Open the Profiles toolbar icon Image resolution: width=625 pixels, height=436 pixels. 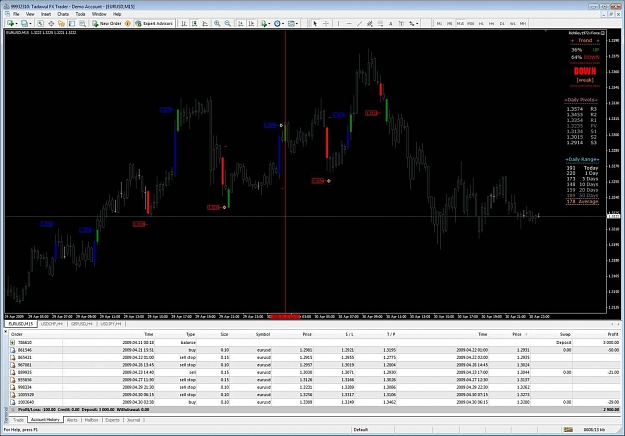[x=24, y=24]
